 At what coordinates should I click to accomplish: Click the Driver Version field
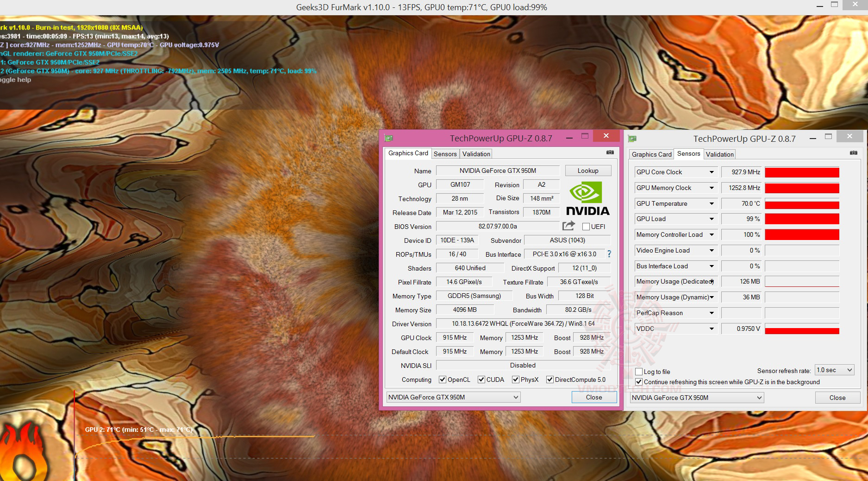tap(524, 323)
